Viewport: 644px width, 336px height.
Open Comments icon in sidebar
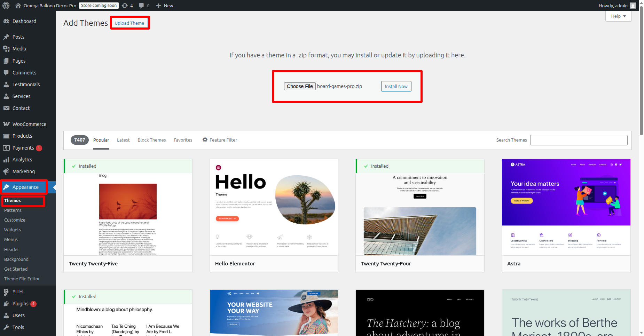(6, 73)
